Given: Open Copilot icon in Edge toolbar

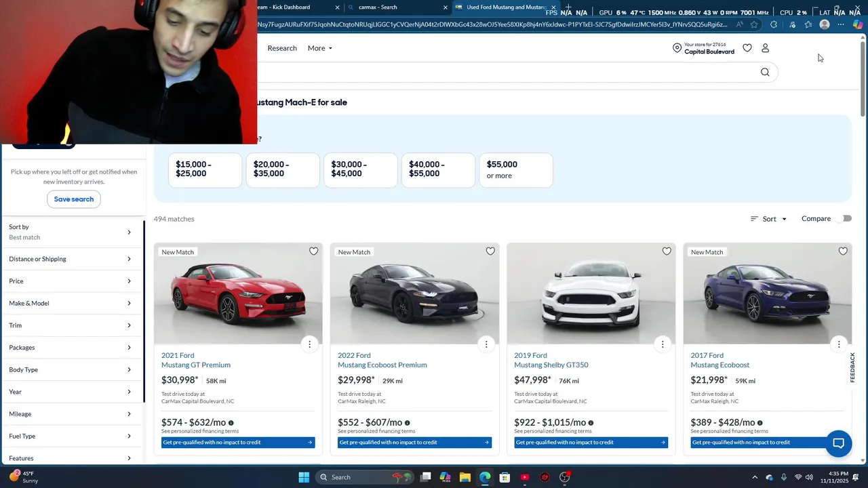Looking at the screenshot, I should (858, 25).
